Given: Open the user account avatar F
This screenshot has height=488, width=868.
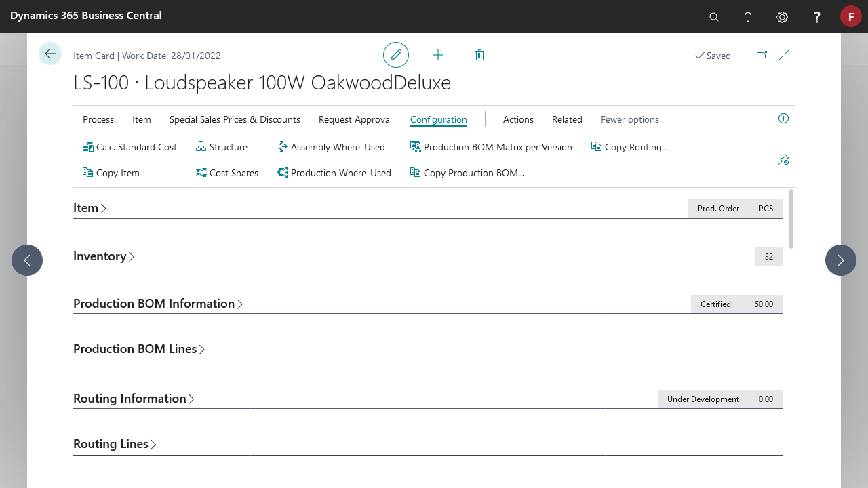Looking at the screenshot, I should pyautogui.click(x=851, y=16).
